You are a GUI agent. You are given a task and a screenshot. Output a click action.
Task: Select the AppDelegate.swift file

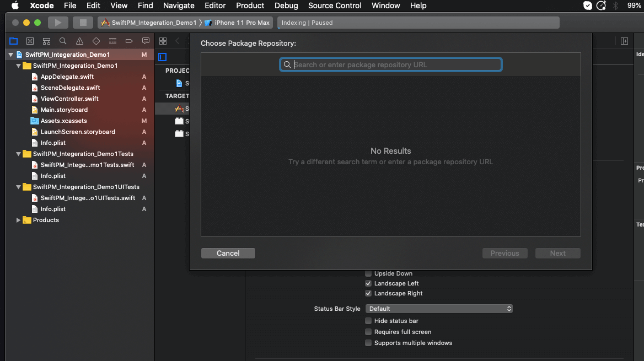tap(67, 77)
